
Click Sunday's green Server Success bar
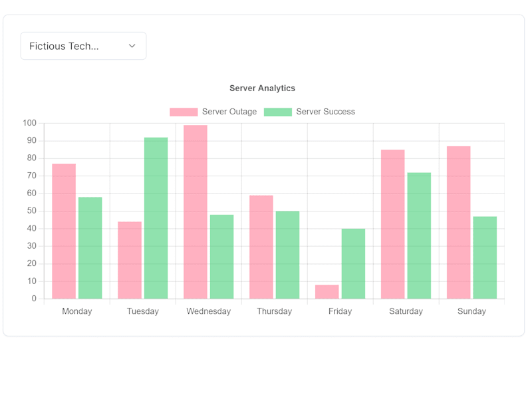coord(485,257)
